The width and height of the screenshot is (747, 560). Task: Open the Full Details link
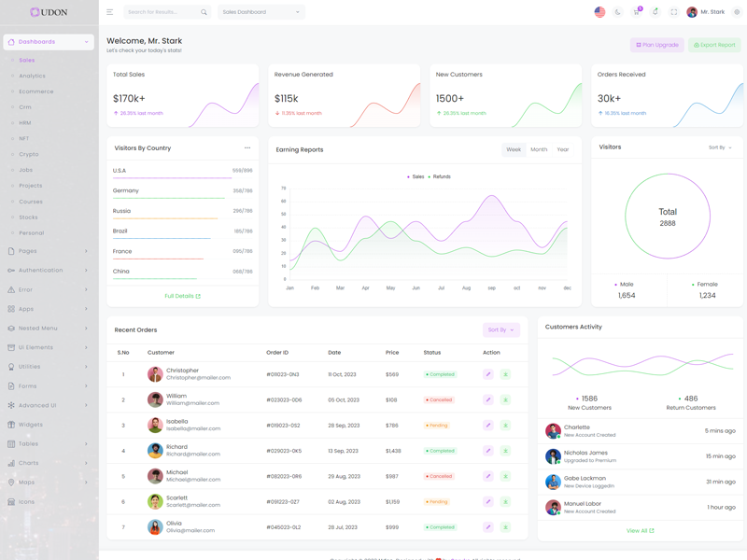click(x=182, y=296)
